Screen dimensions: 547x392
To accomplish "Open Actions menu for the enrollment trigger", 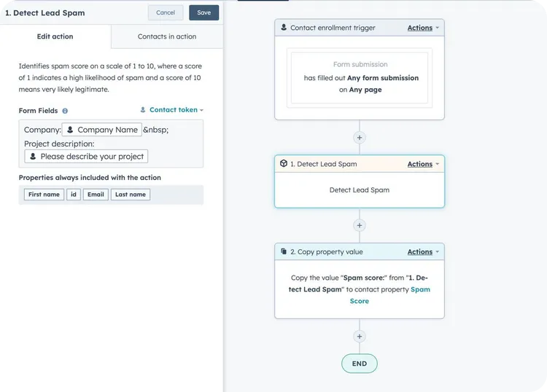I will tap(423, 28).
